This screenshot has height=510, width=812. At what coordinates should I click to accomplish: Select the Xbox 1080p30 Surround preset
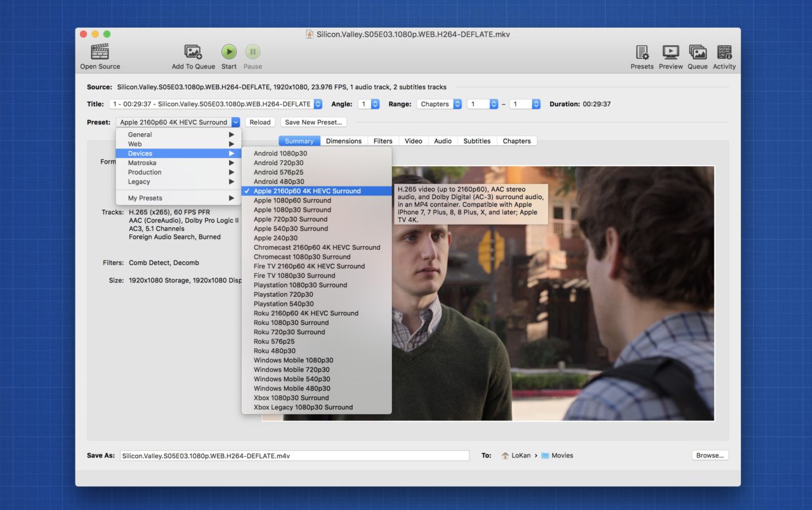point(317,398)
